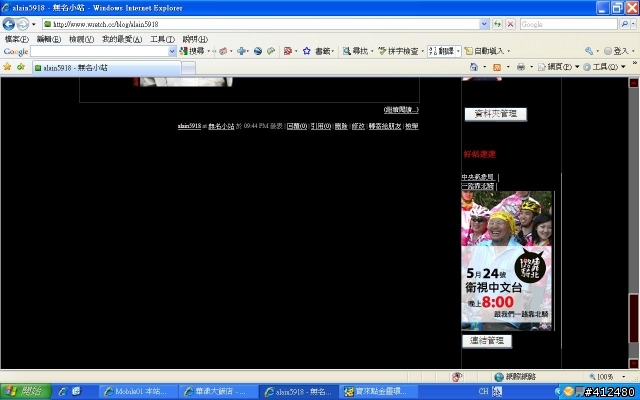Click the 拼字檢查 spell check button
The width and height of the screenshot is (640, 400).
coord(398,51)
